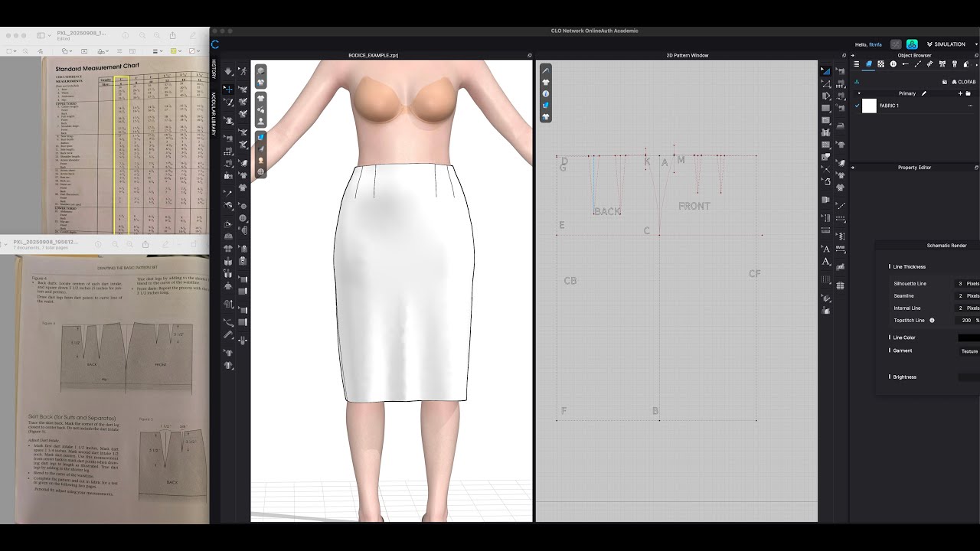
Task: Open the Garment Texture dropdown
Action: 969,351
